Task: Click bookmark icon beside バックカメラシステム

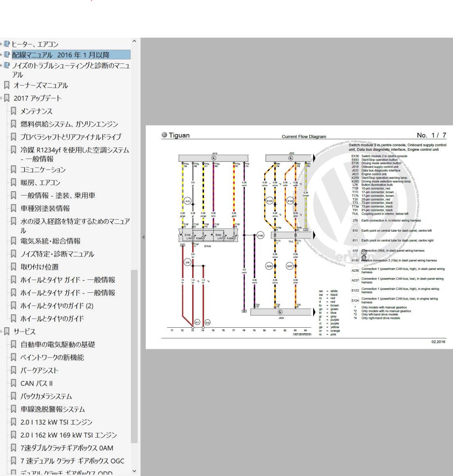Action: [13, 396]
